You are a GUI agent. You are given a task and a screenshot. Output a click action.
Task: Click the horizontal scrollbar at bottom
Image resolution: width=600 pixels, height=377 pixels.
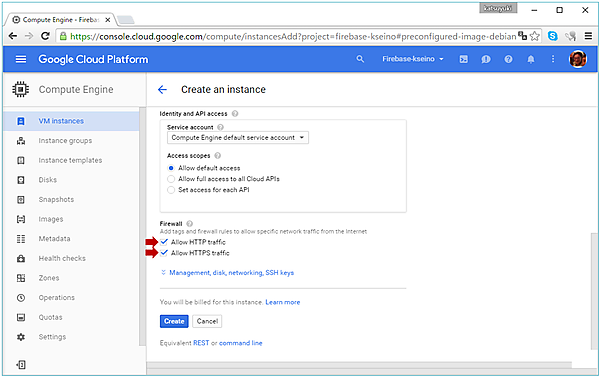(359, 365)
